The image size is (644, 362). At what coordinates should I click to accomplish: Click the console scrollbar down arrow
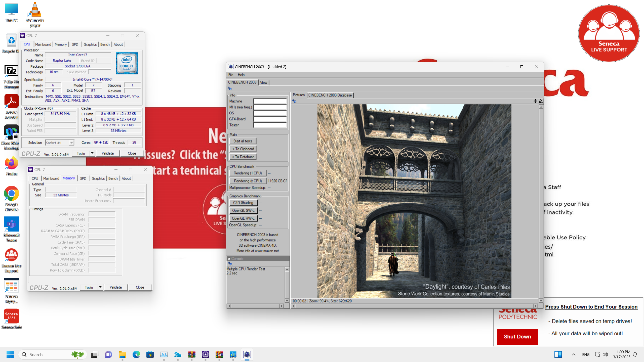[x=287, y=301]
